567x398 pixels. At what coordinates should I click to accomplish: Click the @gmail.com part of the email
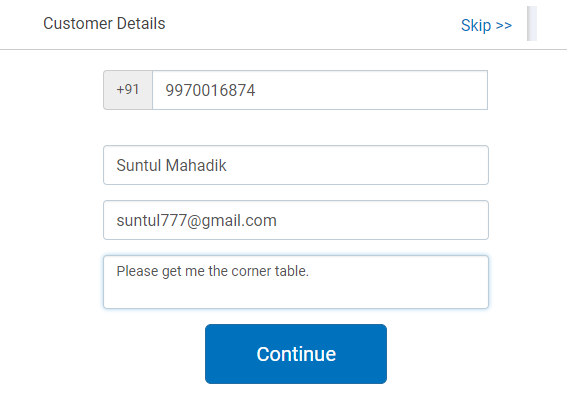pos(232,221)
